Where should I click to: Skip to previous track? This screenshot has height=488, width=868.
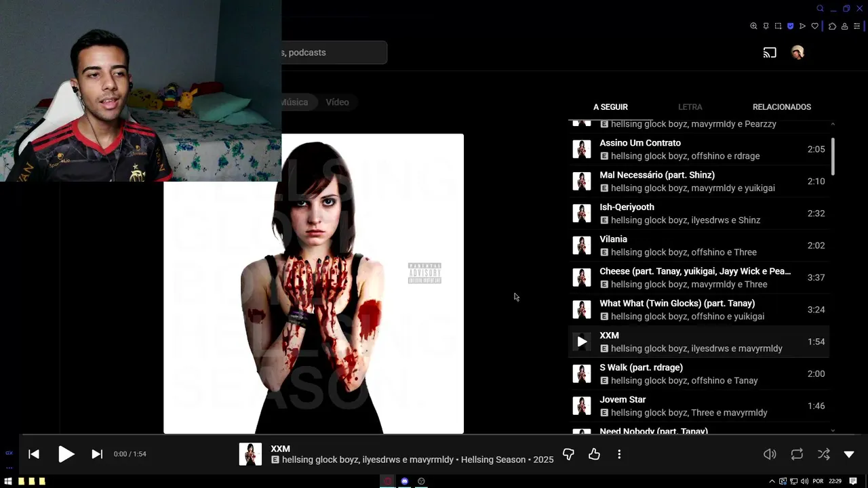click(x=34, y=454)
